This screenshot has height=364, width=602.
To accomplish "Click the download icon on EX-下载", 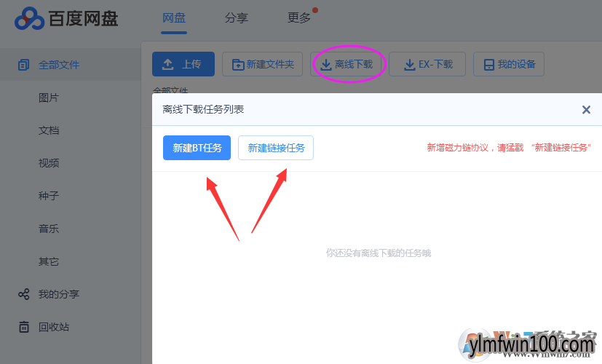I will pyautogui.click(x=410, y=65).
